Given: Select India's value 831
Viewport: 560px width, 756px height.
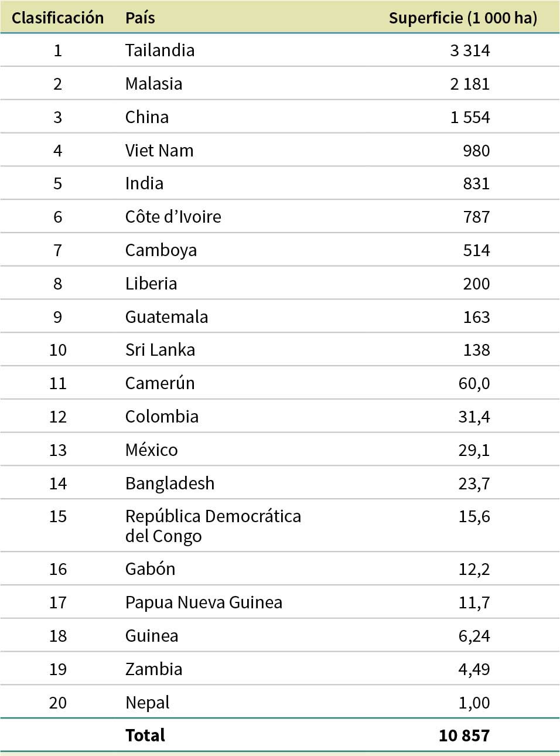Looking at the screenshot, I should pos(476,183).
